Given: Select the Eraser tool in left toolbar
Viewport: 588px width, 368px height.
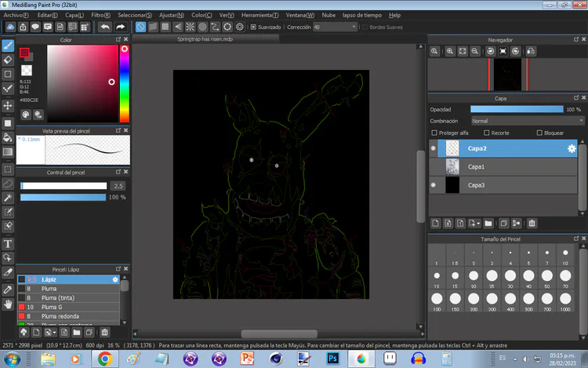Looking at the screenshot, I should pyautogui.click(x=8, y=60).
